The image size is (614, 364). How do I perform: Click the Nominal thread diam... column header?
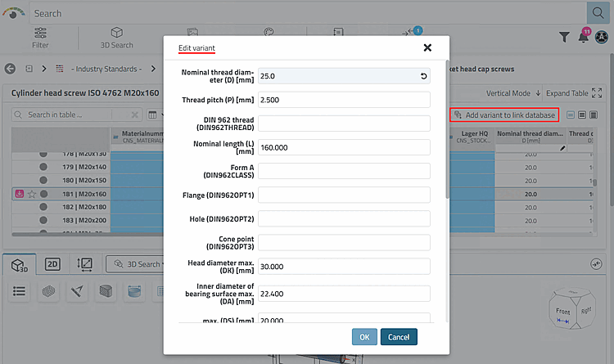(x=530, y=137)
